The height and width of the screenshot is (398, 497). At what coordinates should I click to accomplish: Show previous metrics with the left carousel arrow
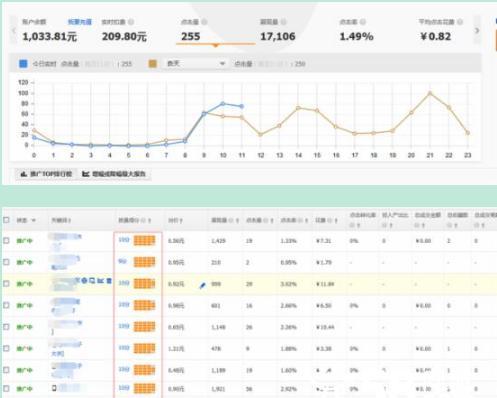[x=14, y=31]
